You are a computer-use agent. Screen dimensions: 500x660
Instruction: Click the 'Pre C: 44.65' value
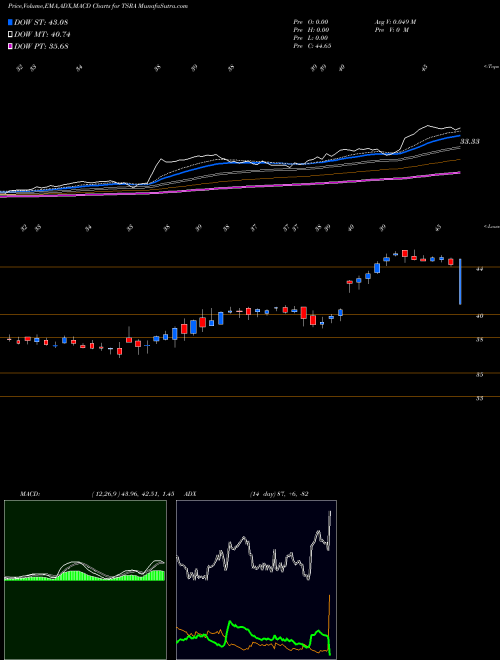[312, 46]
